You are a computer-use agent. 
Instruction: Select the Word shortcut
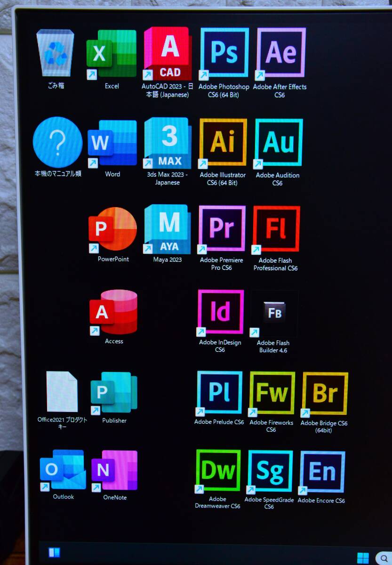coord(112,143)
